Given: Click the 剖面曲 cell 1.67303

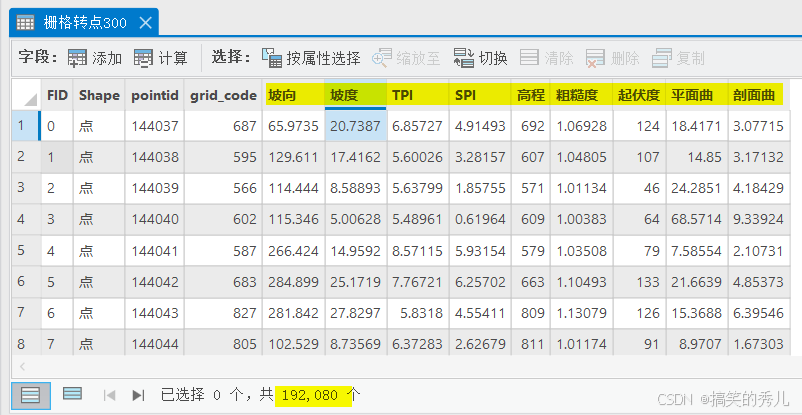Looking at the screenshot, I should [x=759, y=343].
